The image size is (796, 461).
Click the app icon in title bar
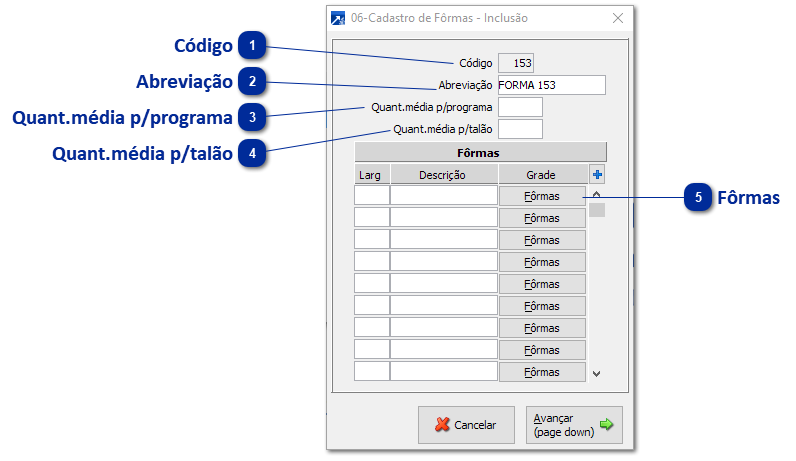pos(339,18)
